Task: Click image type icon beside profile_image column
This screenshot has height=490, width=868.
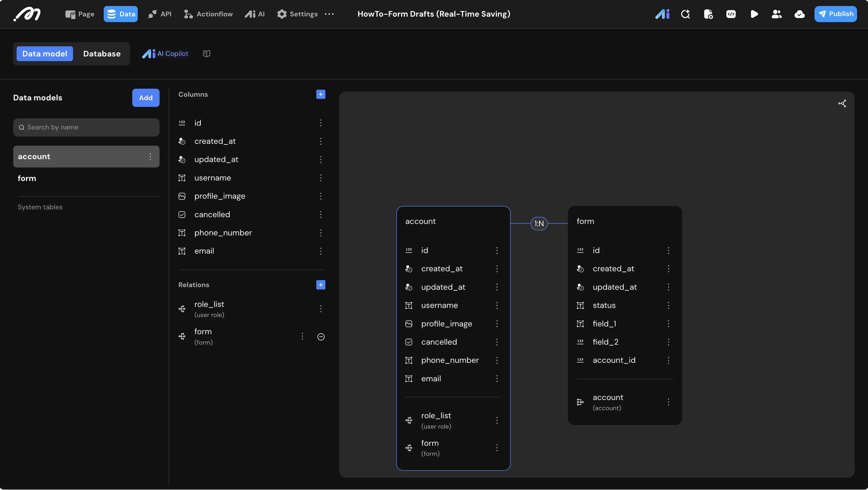Action: pos(182,196)
